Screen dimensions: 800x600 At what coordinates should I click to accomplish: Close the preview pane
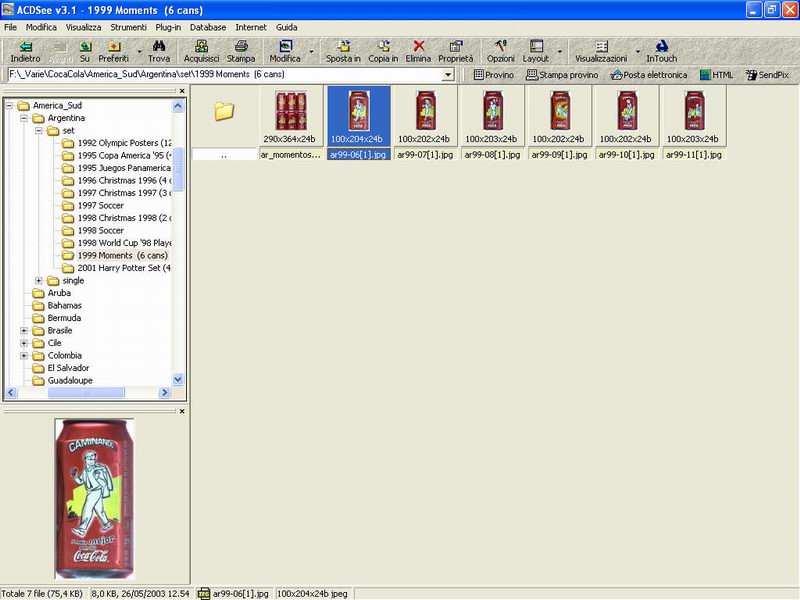pyautogui.click(x=182, y=411)
